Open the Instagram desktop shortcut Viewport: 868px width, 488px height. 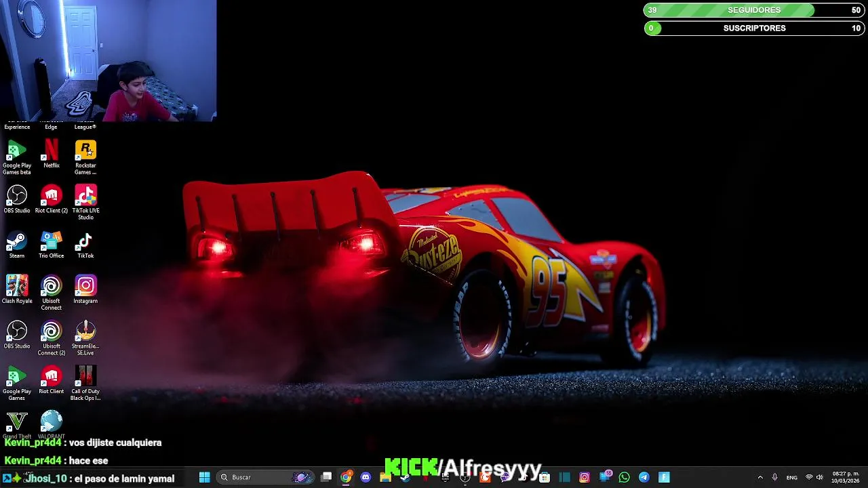click(85, 290)
